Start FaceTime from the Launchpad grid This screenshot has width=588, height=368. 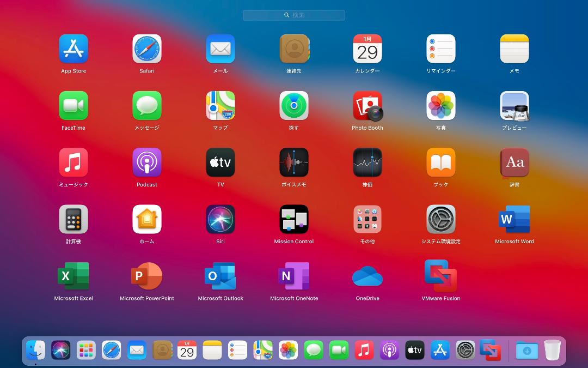[x=73, y=106]
